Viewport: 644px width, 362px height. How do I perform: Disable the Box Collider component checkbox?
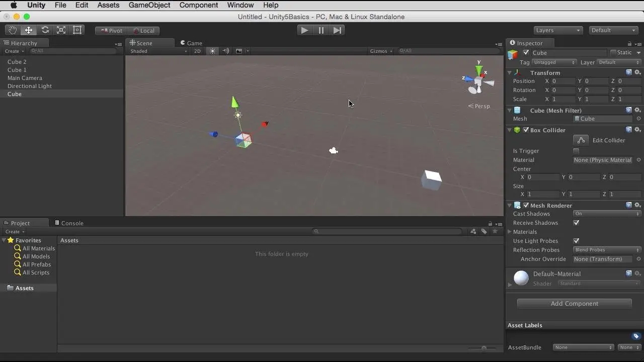pyautogui.click(x=526, y=130)
